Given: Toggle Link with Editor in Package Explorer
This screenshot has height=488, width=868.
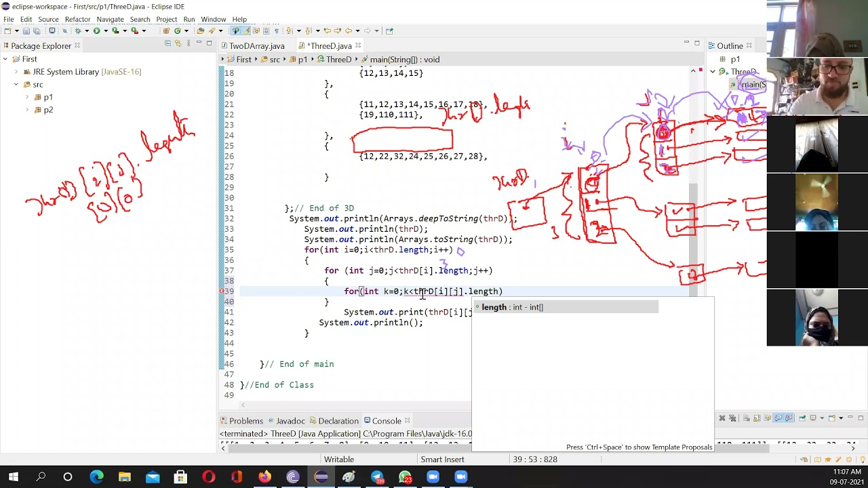Looking at the screenshot, I should 178,44.
